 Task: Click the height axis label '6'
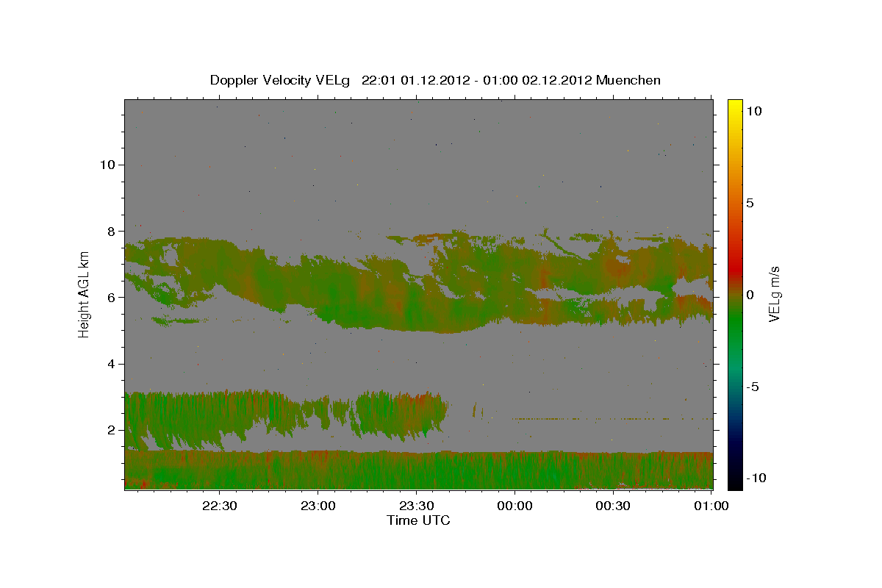click(110, 297)
